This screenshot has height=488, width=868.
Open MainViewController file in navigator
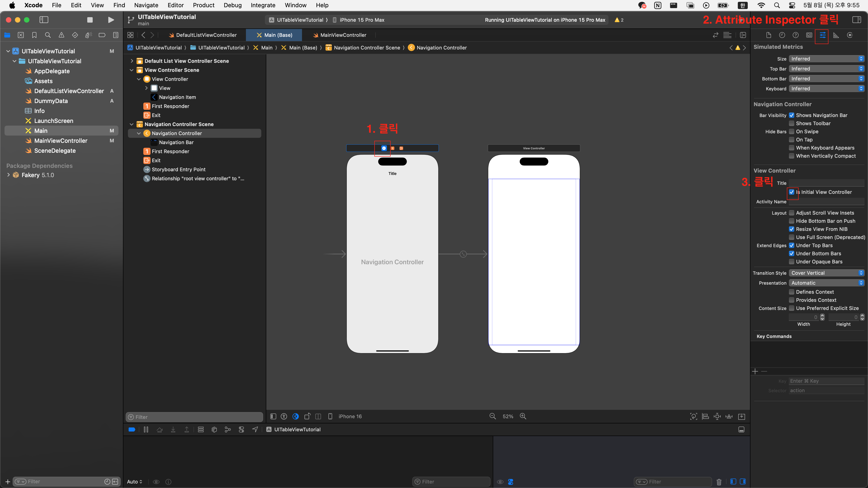pyautogui.click(x=61, y=141)
